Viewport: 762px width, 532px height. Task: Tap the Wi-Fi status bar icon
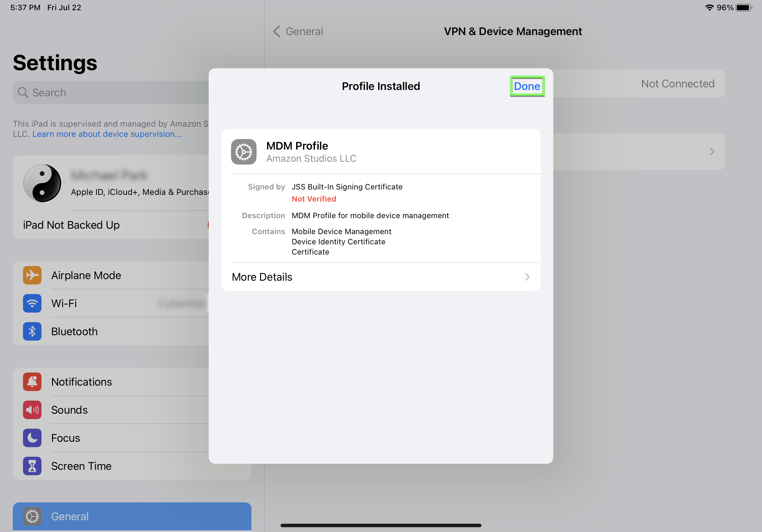point(709,8)
